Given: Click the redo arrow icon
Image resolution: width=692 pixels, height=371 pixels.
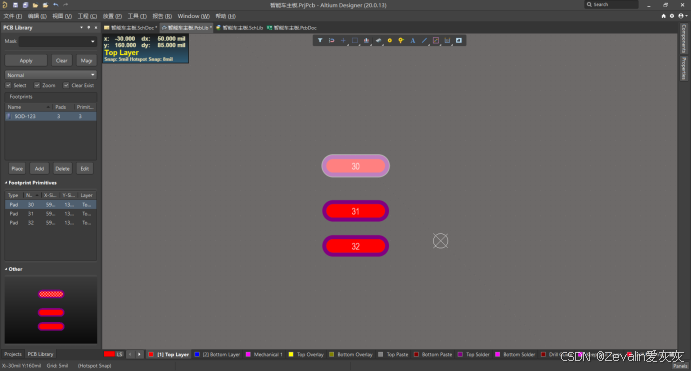Looking at the screenshot, I should tap(66, 5).
